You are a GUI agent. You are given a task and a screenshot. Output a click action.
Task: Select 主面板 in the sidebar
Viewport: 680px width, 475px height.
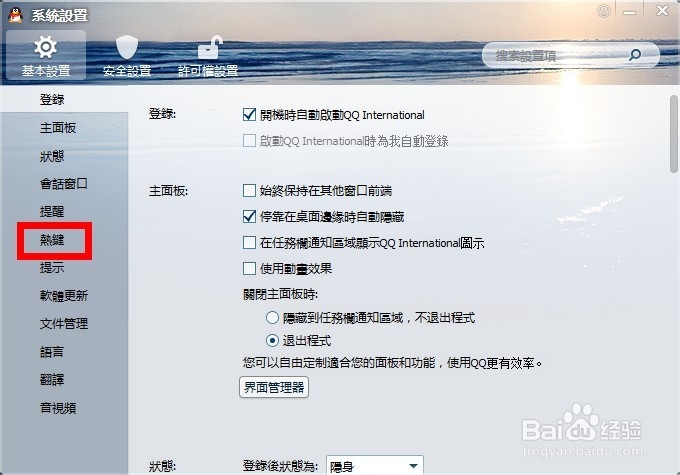[58, 128]
